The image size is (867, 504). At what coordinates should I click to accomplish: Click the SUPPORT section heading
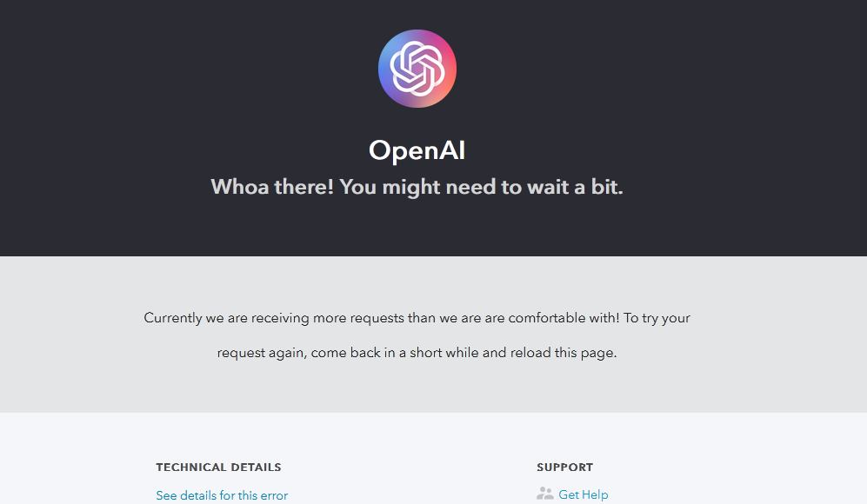[x=564, y=467]
